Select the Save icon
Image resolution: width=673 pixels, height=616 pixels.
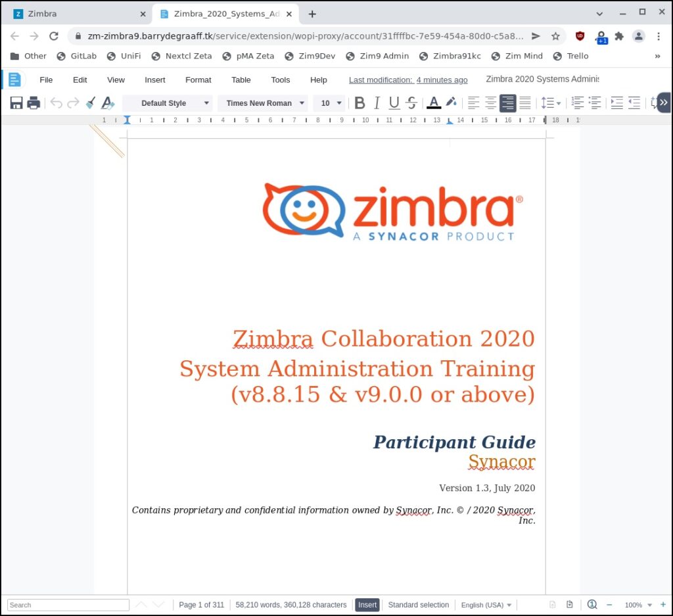click(16, 103)
